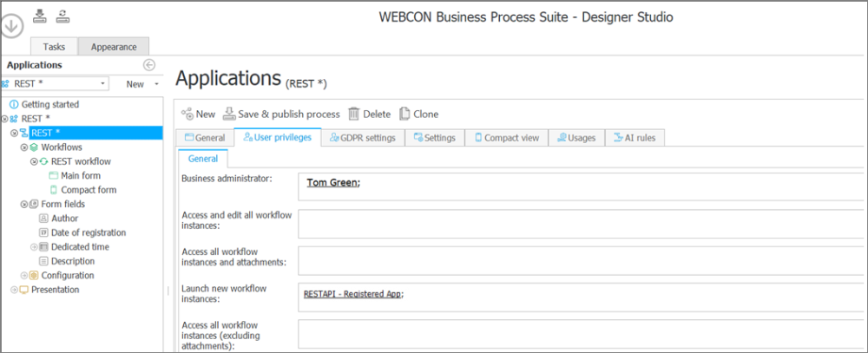Screen dimensions: 868x353
Task: Click the round download arrow icon top-left
Action: click(x=14, y=28)
